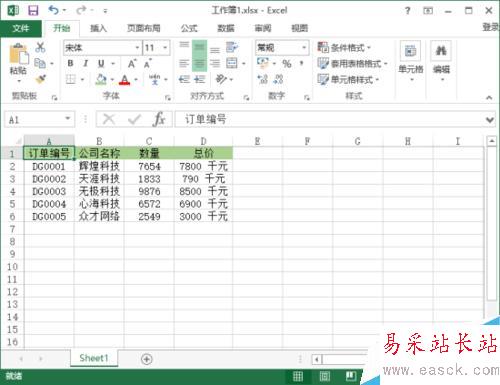Viewport: 500px width, 385px height.
Task: Expand the Name Box dropdown
Action: coord(68,119)
